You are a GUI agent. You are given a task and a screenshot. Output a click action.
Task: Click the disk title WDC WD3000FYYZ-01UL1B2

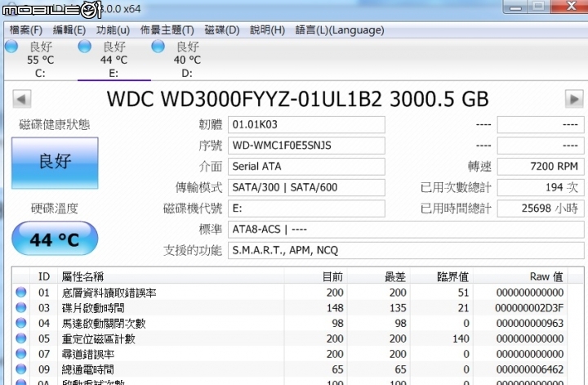coord(244,99)
